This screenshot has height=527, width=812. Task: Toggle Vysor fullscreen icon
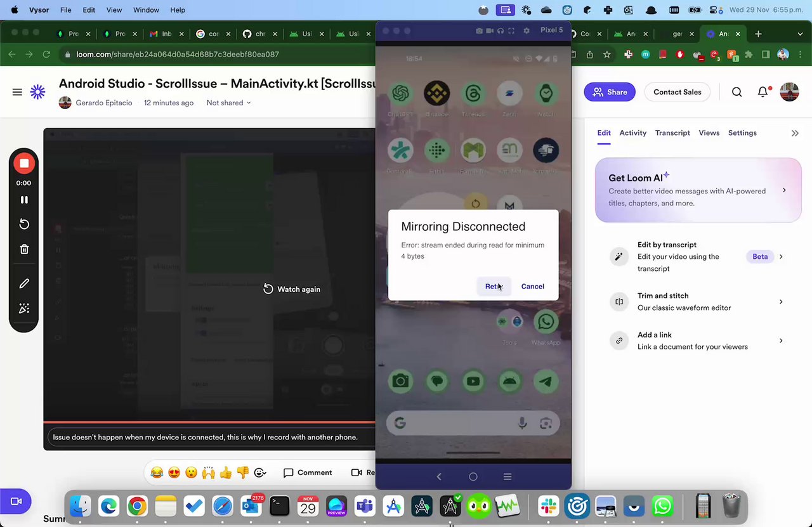click(511, 30)
